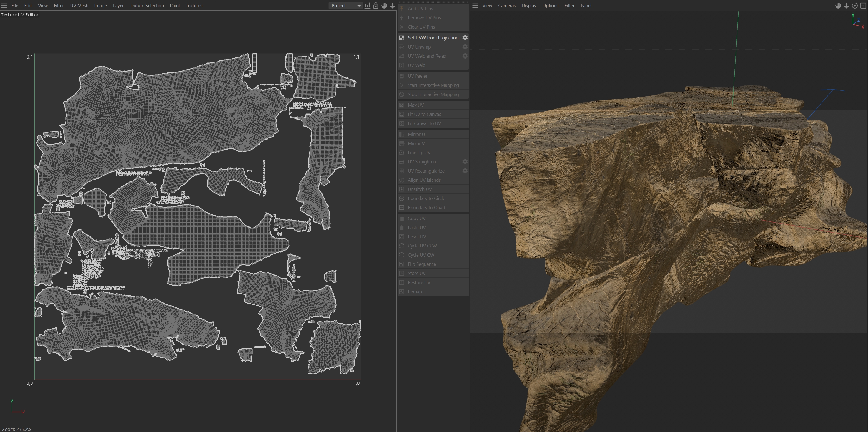Screen dimensions: 868x432
Task: Open the Display menu in viewport
Action: coord(528,5)
